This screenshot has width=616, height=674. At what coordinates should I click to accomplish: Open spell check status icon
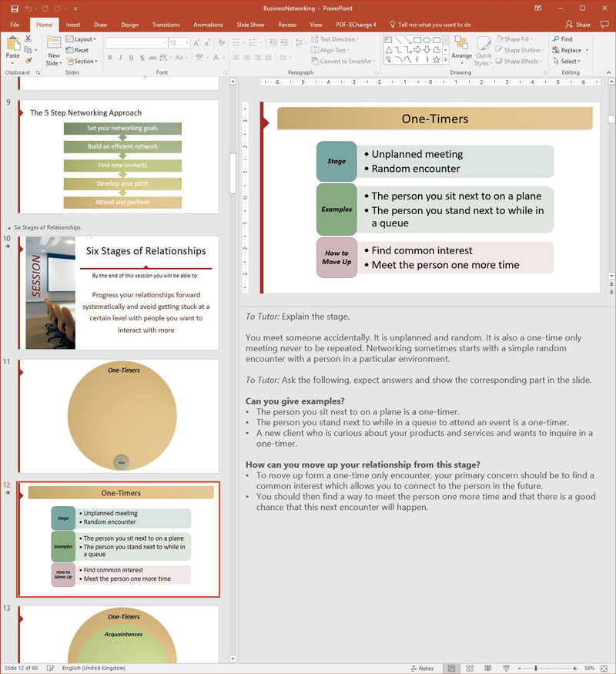(50, 668)
